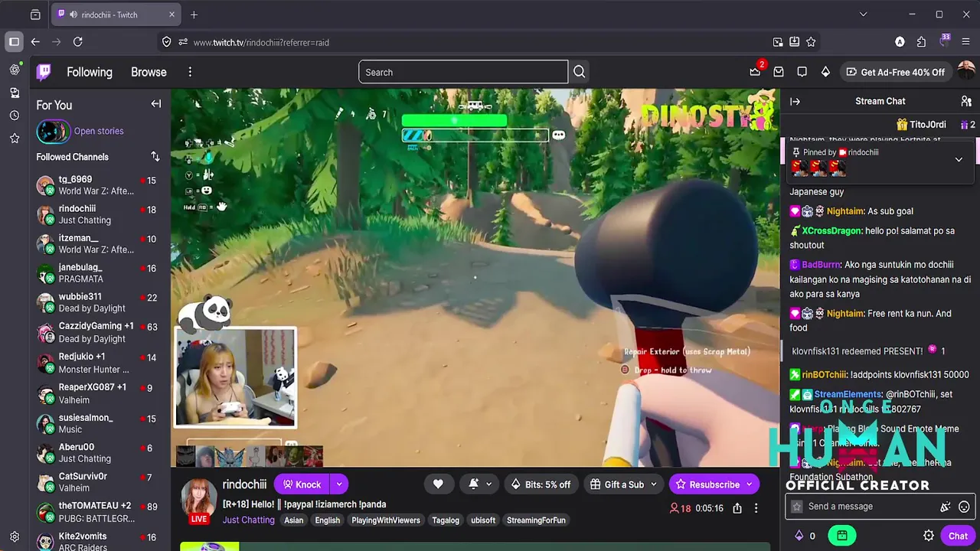Viewport: 980px width, 551px height.
Task: Click the Get Ad-Free 40% Off button
Action: (895, 72)
